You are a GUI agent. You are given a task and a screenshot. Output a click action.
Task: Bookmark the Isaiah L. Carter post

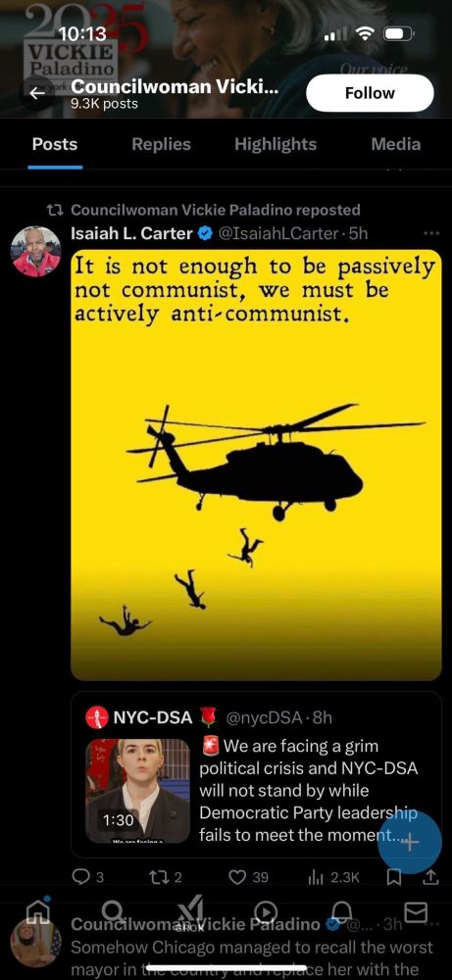(x=394, y=877)
